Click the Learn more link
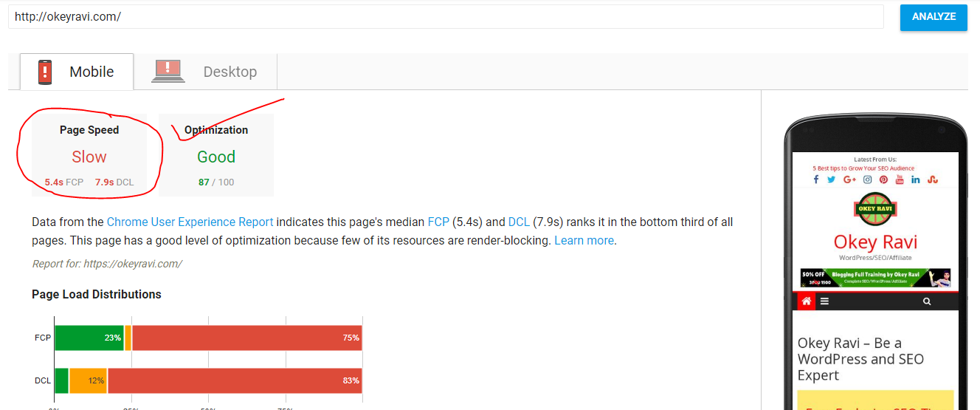The height and width of the screenshot is (410, 980). [584, 240]
